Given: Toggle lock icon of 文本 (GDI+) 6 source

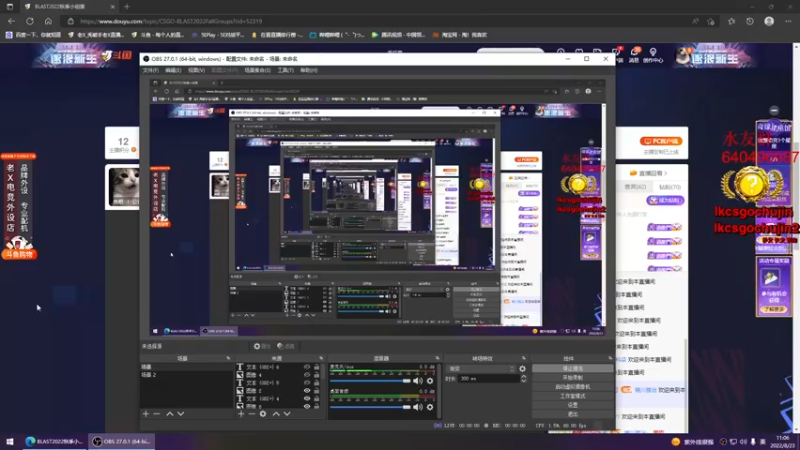Looking at the screenshot, I should coord(316,367).
